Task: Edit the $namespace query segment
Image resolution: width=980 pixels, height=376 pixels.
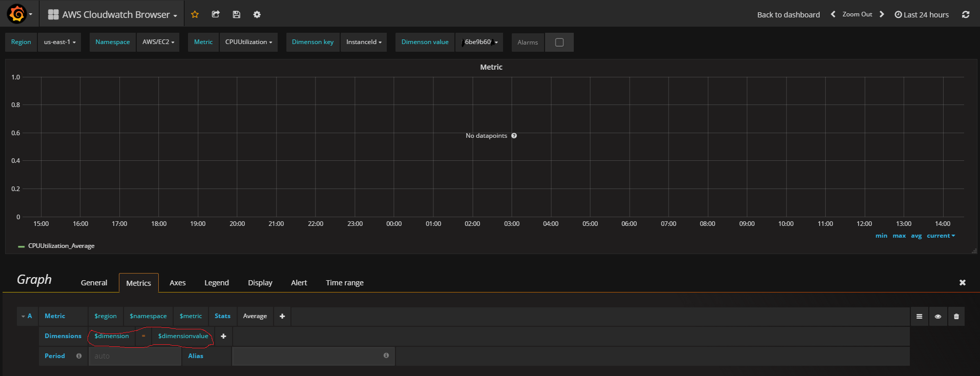Action: (x=148, y=316)
